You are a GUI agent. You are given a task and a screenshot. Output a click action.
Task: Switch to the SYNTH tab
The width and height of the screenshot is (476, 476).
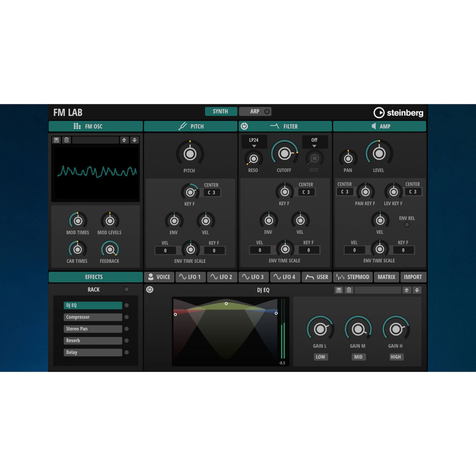[x=221, y=111]
